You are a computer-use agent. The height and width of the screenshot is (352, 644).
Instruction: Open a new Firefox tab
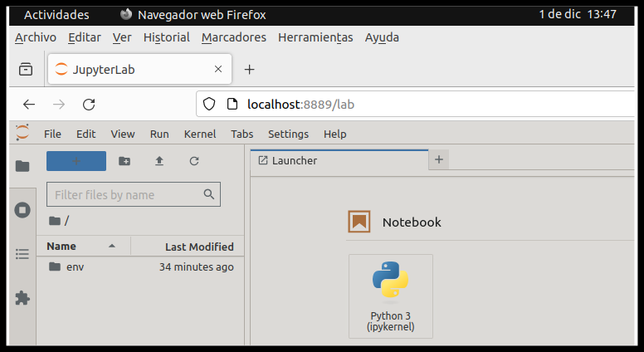pos(249,70)
